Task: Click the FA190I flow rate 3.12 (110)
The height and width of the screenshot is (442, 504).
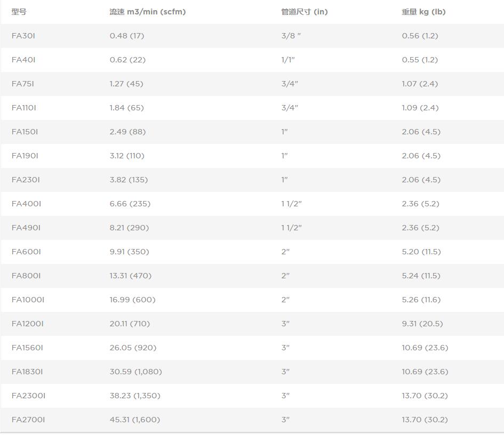Action: point(127,156)
